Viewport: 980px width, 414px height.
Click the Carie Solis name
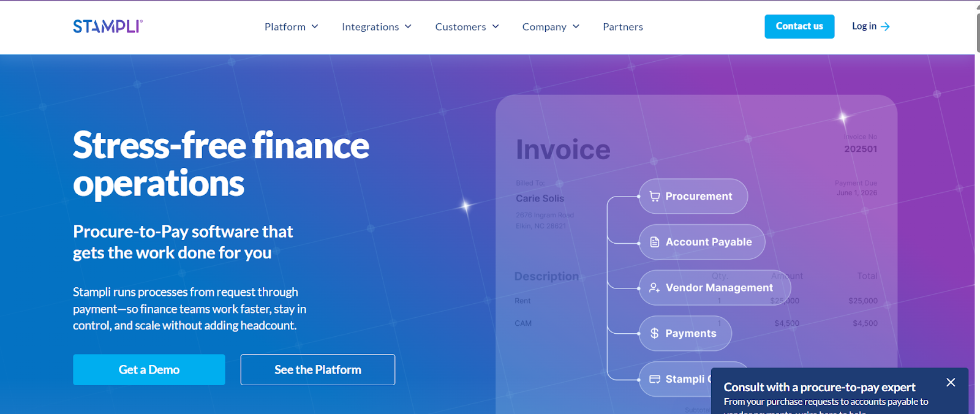[x=540, y=198]
